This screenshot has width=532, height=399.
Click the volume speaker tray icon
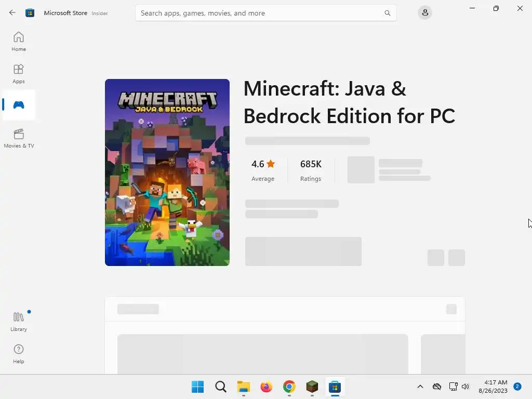[x=465, y=387]
